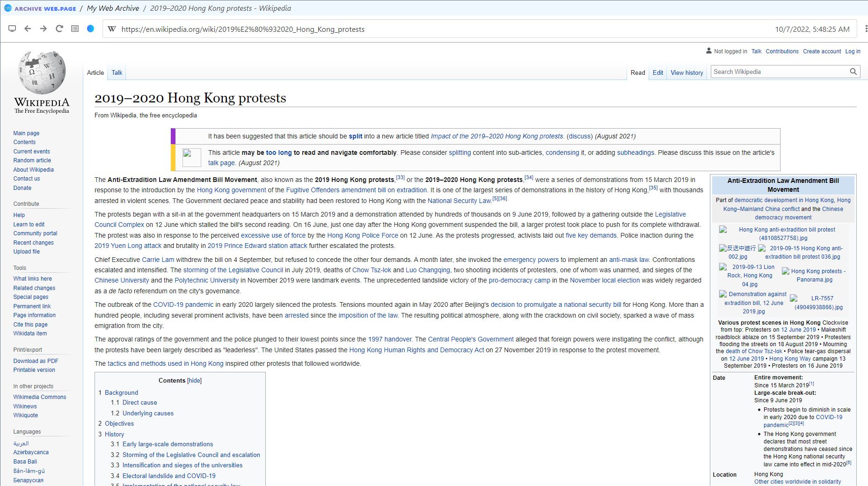
Task: Select the Article tab
Action: point(95,73)
